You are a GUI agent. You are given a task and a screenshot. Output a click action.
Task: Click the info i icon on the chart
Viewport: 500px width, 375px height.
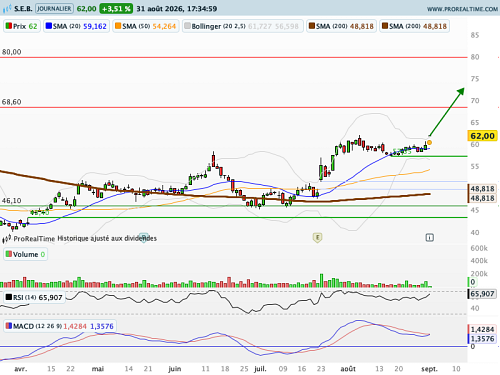(430, 238)
